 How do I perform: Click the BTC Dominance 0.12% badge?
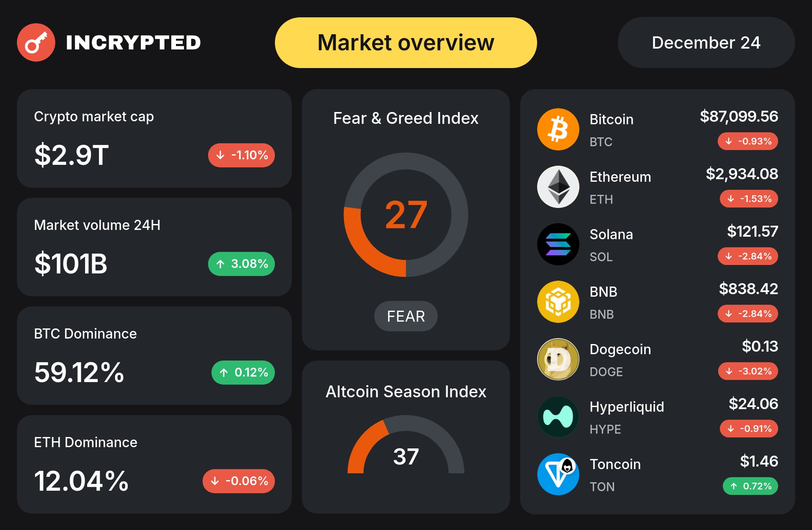click(x=243, y=372)
